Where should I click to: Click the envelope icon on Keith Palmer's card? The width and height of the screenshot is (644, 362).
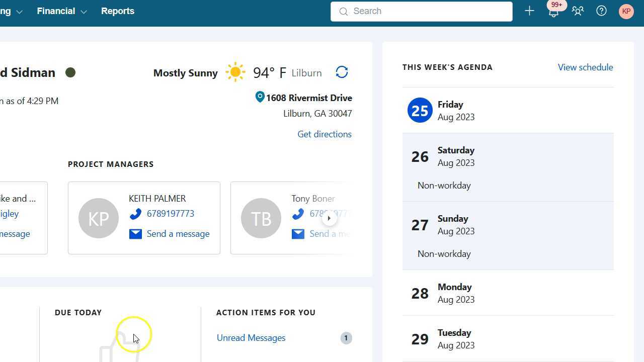[x=135, y=234]
